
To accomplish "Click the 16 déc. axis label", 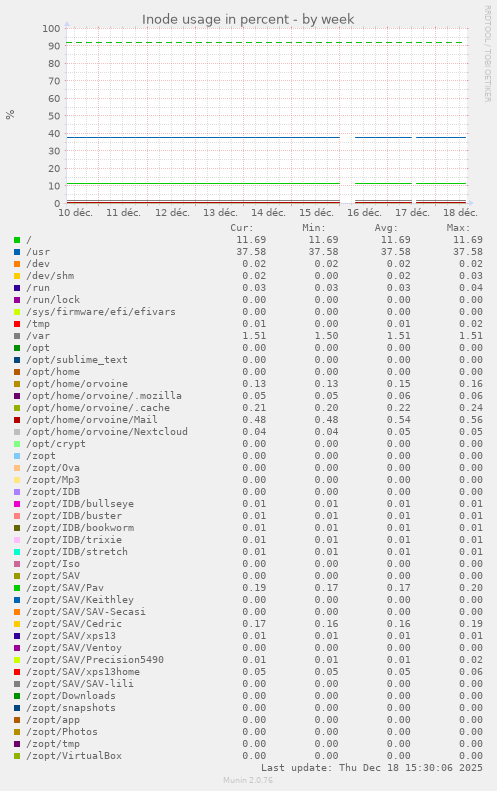I will pyautogui.click(x=364, y=213).
